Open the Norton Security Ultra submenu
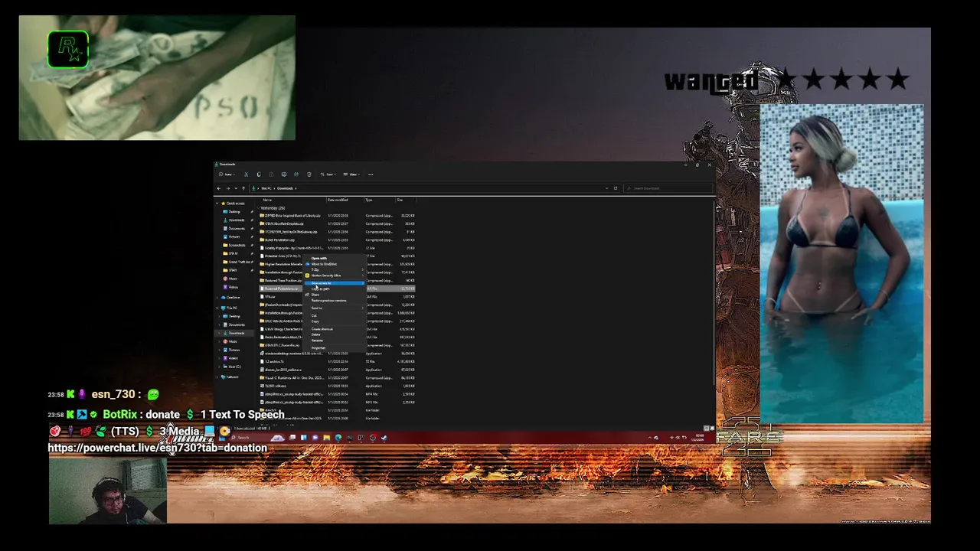 point(334,275)
